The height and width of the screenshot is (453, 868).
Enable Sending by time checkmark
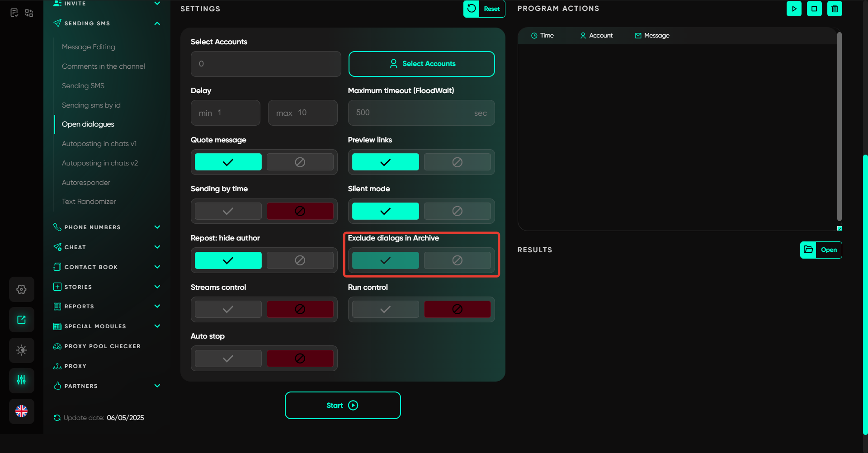click(x=228, y=211)
